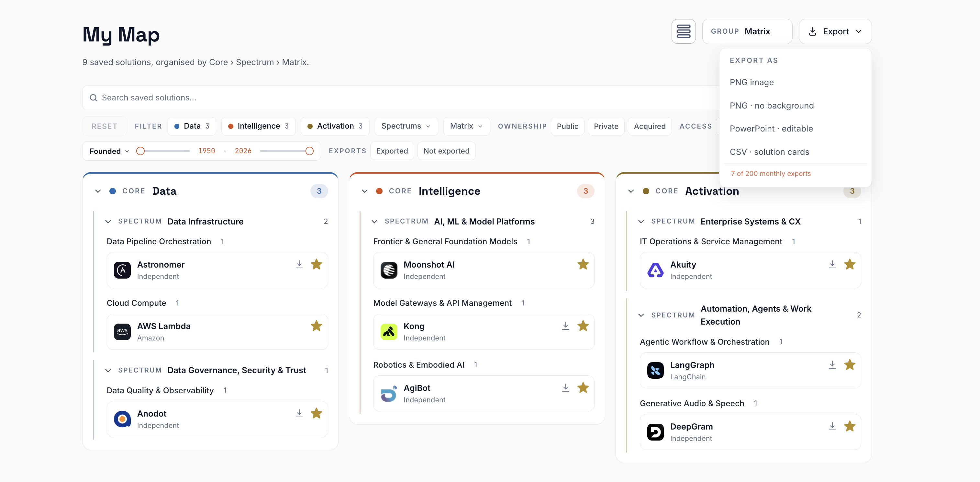Open the Astronomer logo thumbnail

122,270
